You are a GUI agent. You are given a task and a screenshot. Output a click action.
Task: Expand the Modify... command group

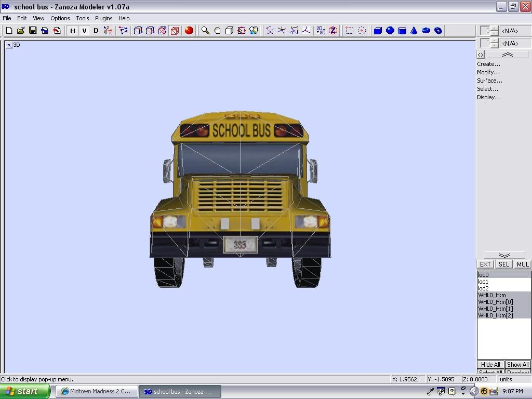coord(488,72)
